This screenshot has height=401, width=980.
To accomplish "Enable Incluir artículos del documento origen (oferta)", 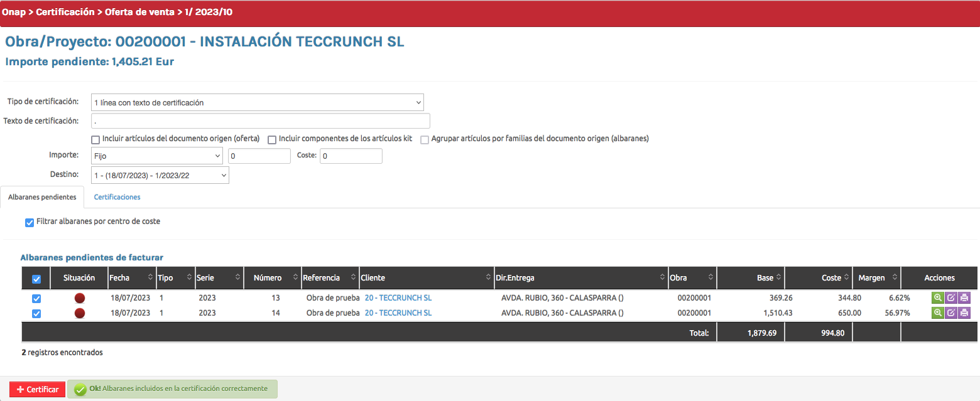I will click(96, 139).
